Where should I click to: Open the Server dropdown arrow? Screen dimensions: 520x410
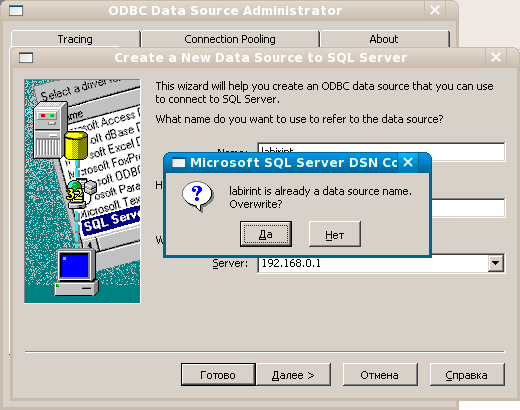(x=496, y=263)
